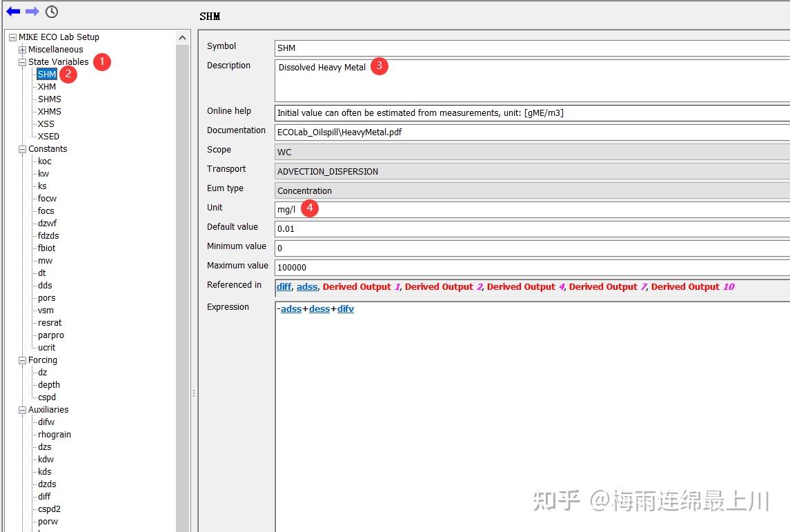The width and height of the screenshot is (790, 532).
Task: Select the SHM state variable
Action: [47, 74]
